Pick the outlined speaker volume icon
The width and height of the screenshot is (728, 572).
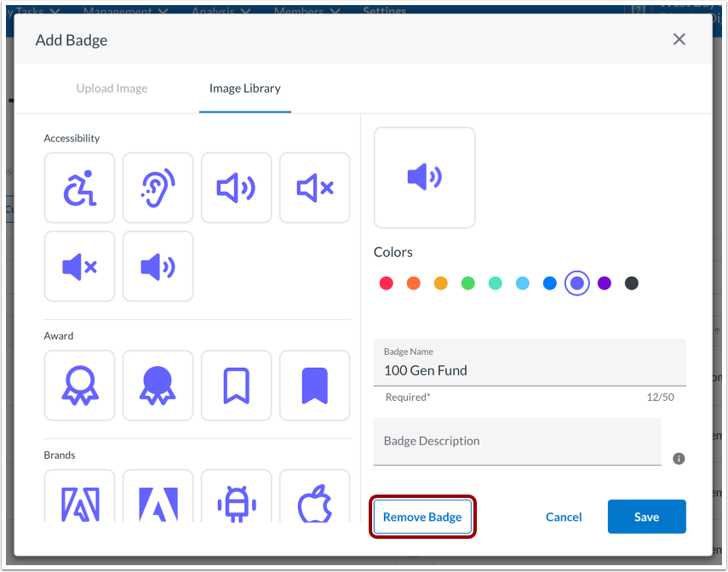click(237, 188)
